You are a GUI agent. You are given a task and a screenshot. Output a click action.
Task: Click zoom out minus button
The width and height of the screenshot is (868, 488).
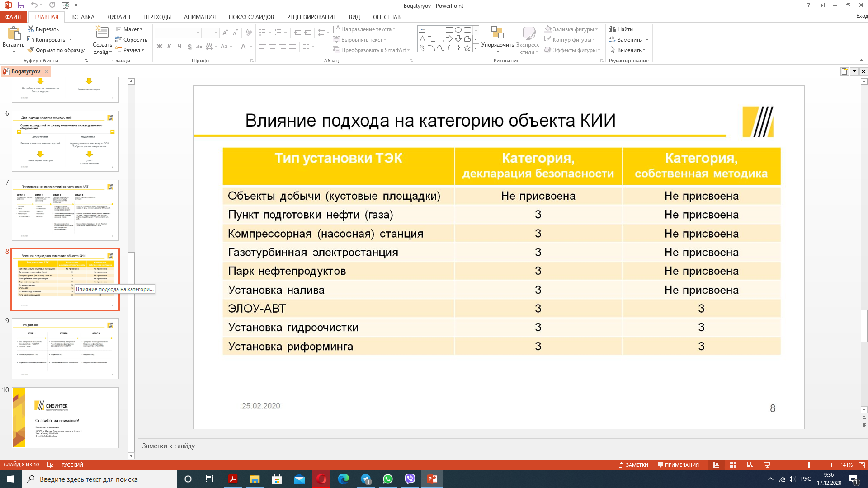coord(780,465)
